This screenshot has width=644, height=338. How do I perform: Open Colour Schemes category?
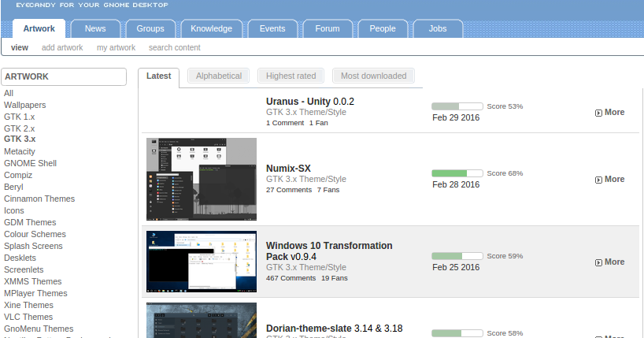point(35,234)
